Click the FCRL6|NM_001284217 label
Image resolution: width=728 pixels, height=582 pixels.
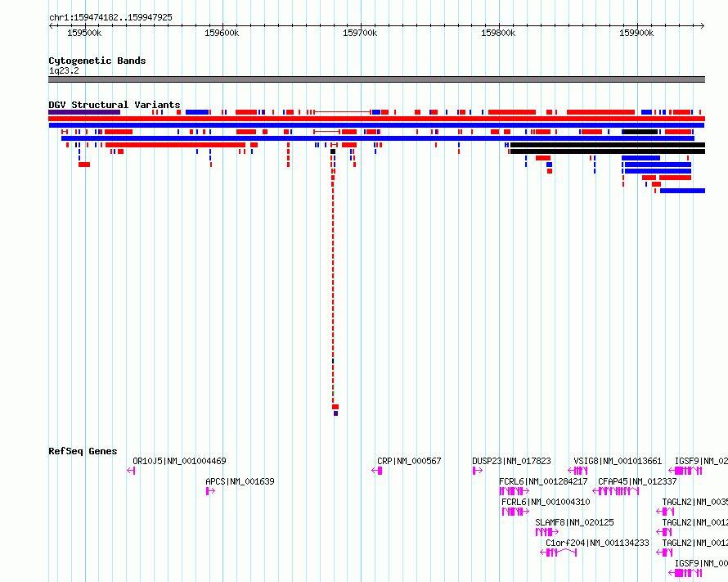(x=543, y=481)
